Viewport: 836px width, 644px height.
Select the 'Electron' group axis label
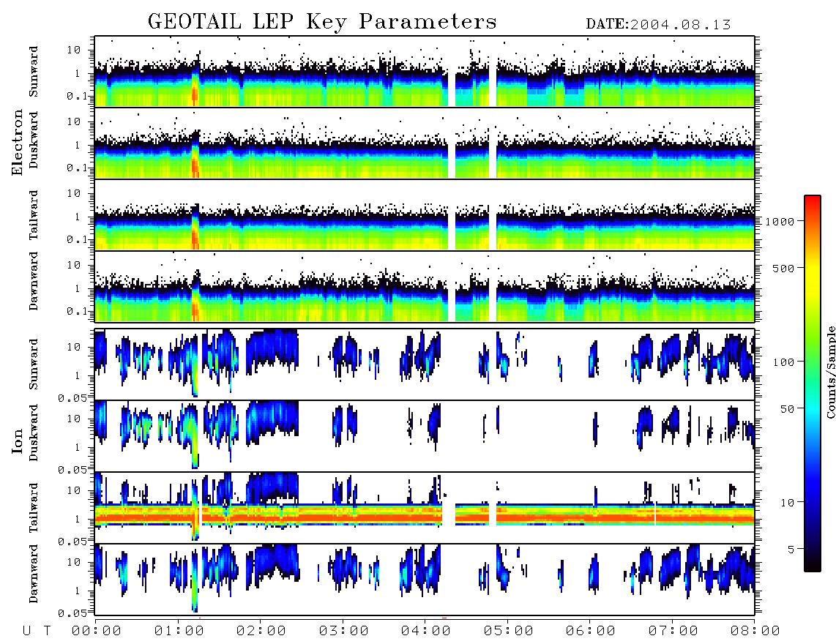(x=17, y=142)
